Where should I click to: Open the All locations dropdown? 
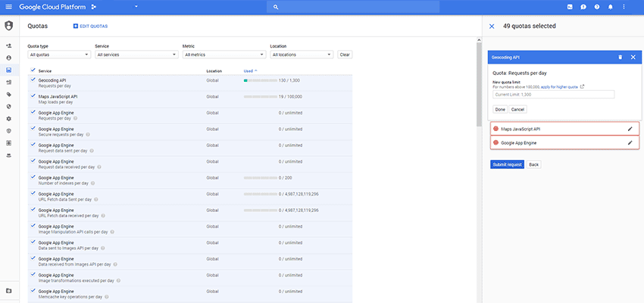coord(302,55)
